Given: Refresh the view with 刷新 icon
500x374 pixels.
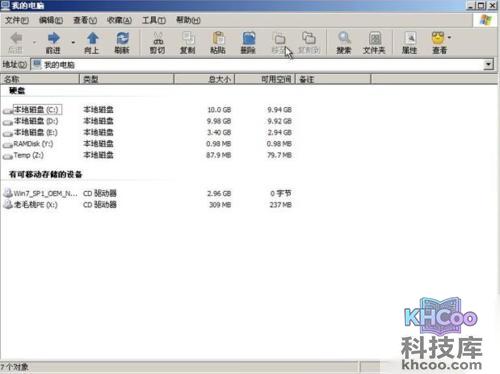Looking at the screenshot, I should tap(122, 38).
